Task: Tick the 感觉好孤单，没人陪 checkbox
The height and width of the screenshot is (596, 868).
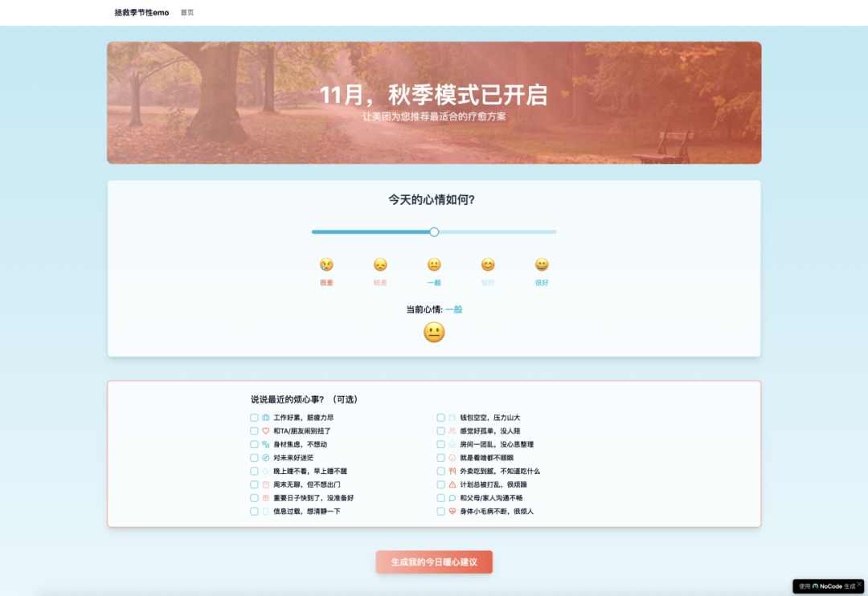Action: click(441, 431)
